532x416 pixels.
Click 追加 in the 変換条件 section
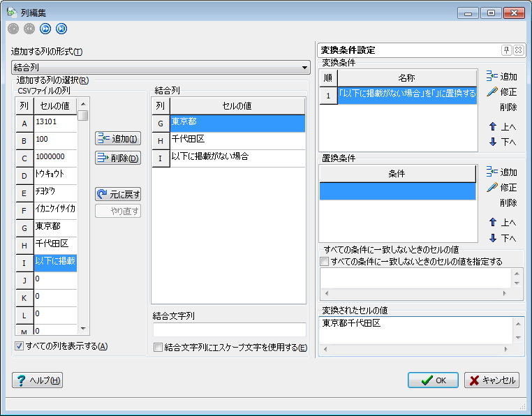[x=501, y=77]
